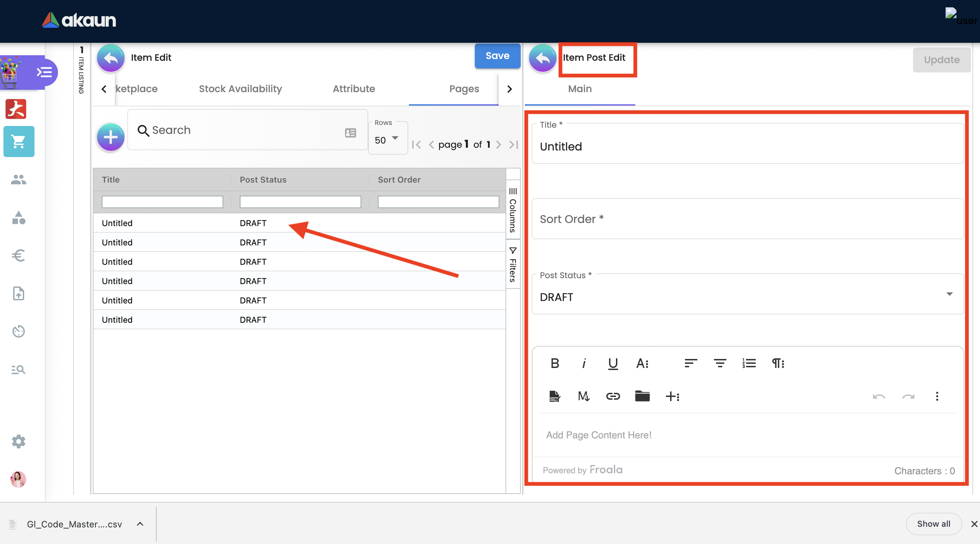
Task: Toggle italic text formatting
Action: click(584, 363)
